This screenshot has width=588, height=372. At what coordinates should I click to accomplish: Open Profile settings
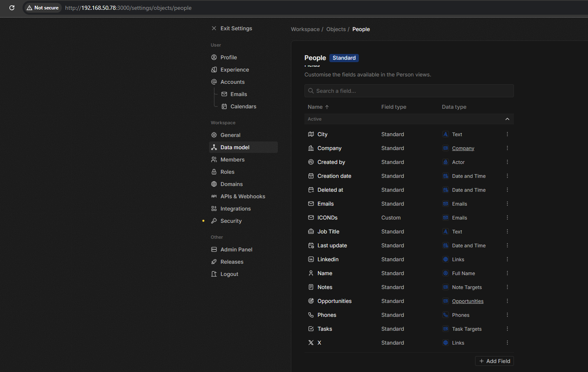(243, 57)
